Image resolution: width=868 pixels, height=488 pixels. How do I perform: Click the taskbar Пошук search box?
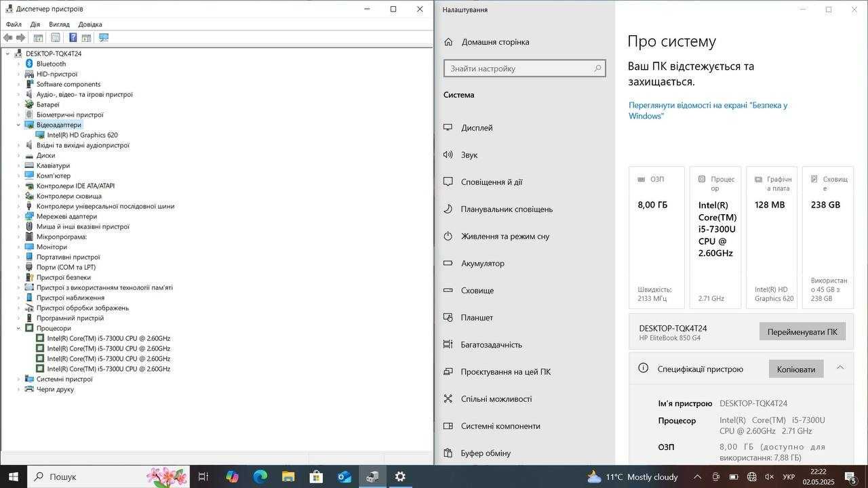tap(109, 476)
